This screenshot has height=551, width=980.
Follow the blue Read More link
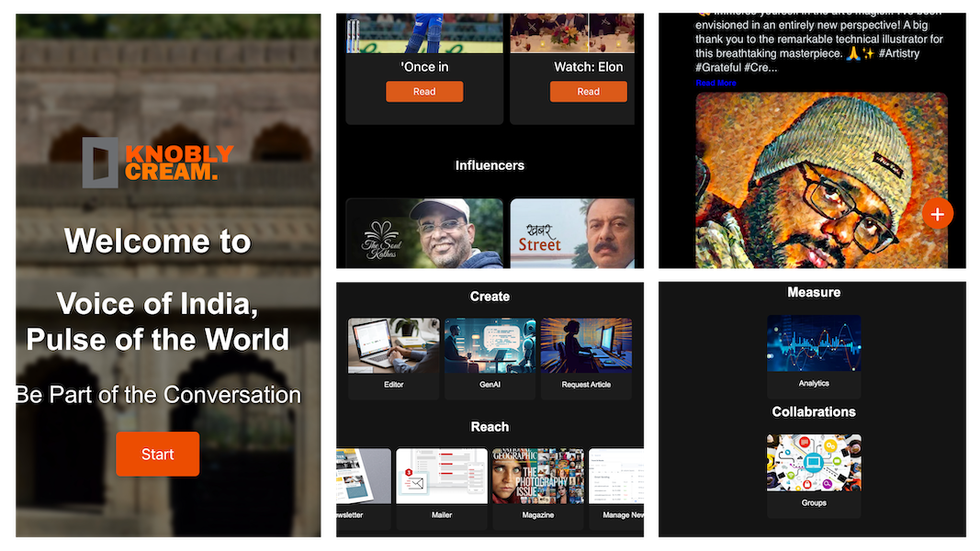(715, 84)
